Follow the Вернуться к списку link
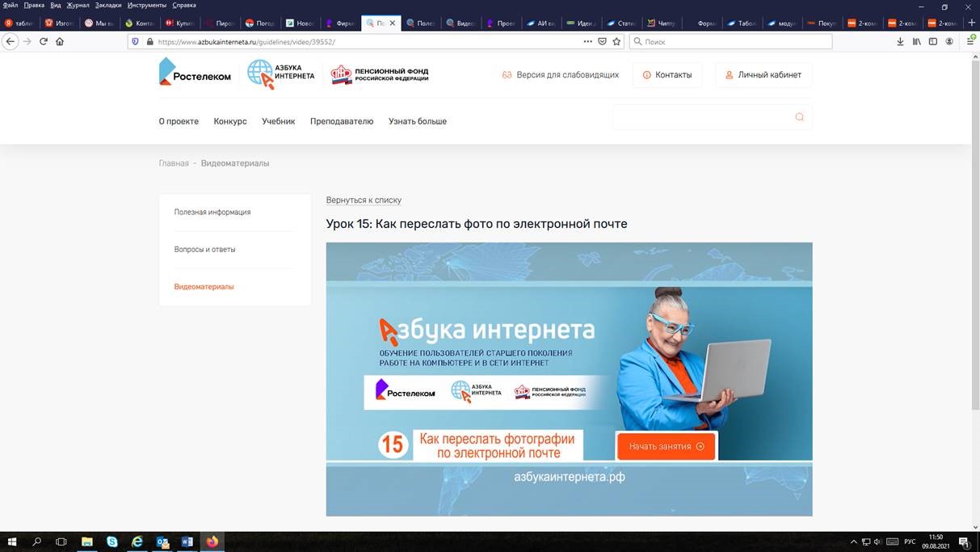This screenshot has height=552, width=980. [364, 200]
